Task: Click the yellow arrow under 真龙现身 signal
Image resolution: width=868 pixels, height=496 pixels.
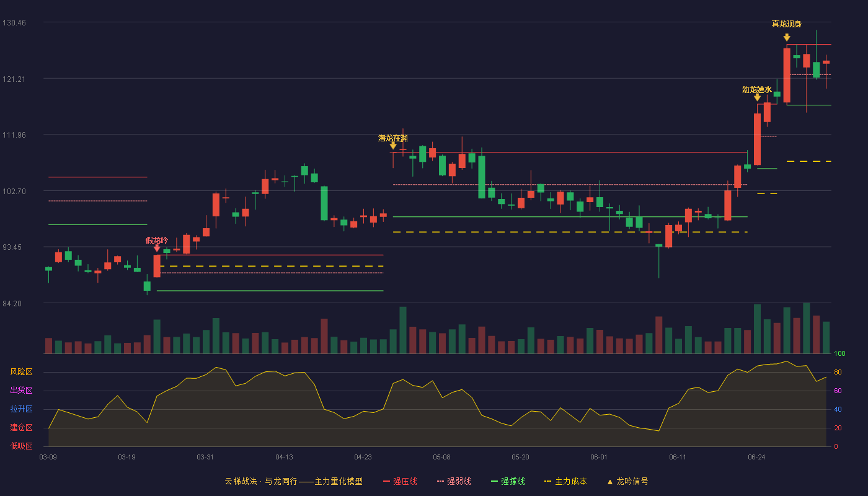Action: point(787,37)
